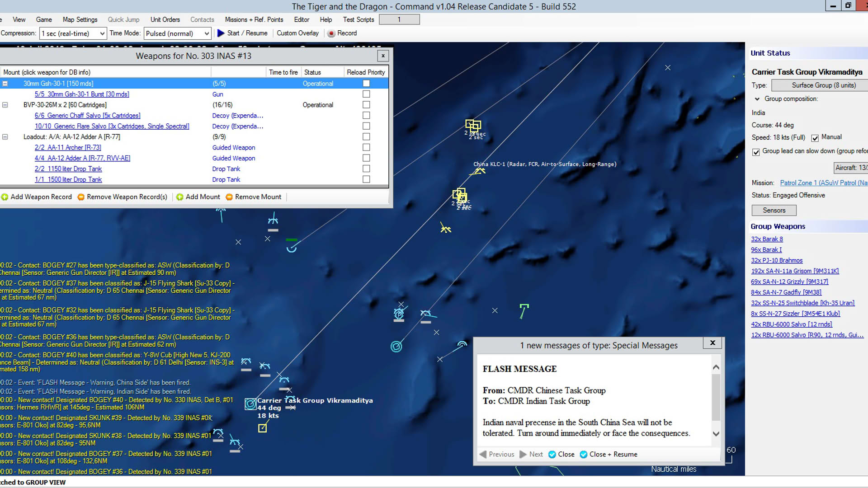The height and width of the screenshot is (488, 868).
Task: Toggle reload priority for AA-12 Adder A weapon
Action: [x=366, y=158]
